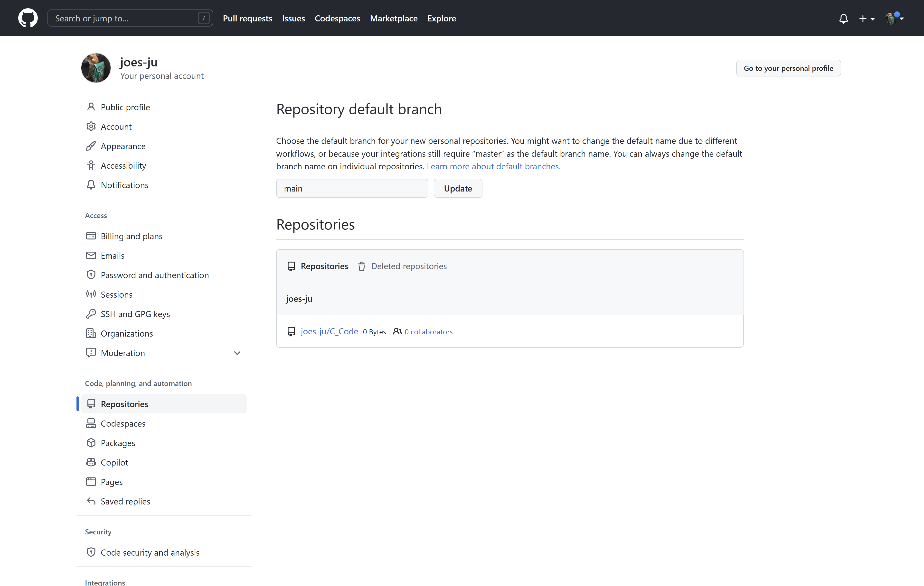The height and width of the screenshot is (586, 924).
Task: Click the Organizations building icon
Action: pyautogui.click(x=91, y=334)
